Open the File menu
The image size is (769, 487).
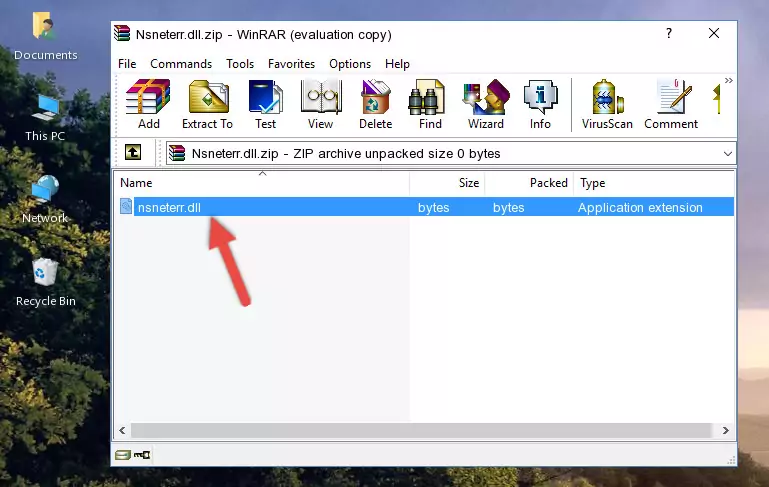tap(127, 64)
